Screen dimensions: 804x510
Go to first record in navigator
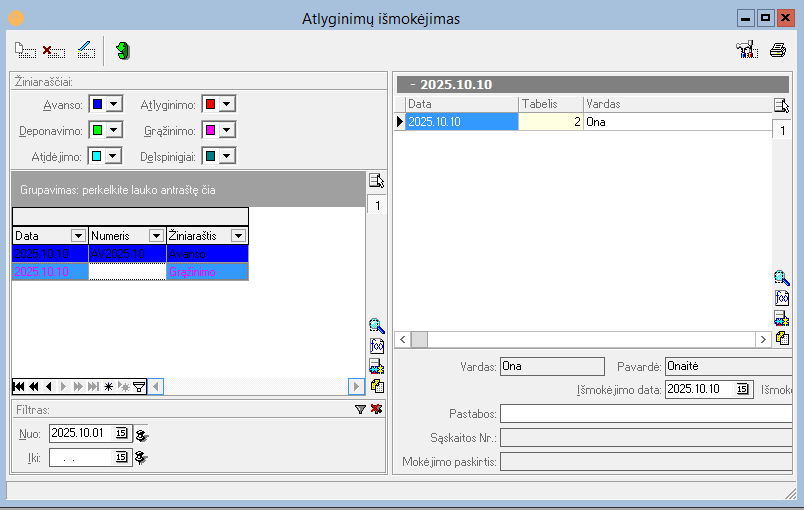(x=19, y=386)
